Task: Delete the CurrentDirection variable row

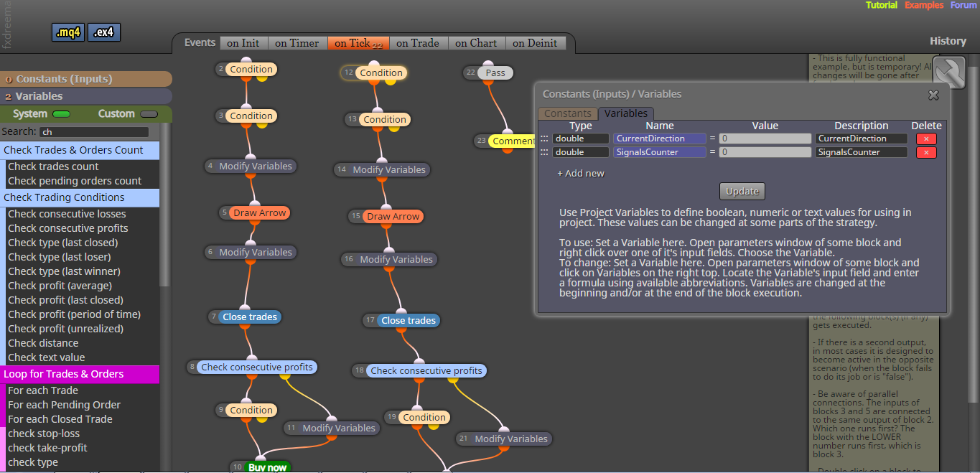Action: (926, 139)
